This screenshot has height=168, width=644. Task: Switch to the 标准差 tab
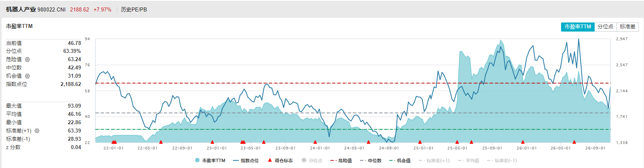coord(627,27)
